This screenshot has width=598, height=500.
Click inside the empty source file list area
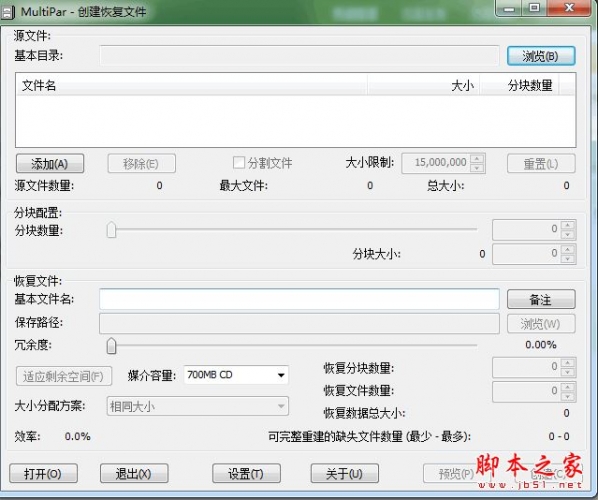point(296,121)
